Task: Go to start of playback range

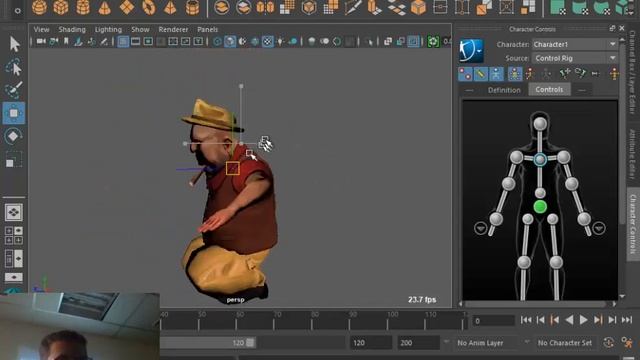Action: pyautogui.click(x=526, y=320)
